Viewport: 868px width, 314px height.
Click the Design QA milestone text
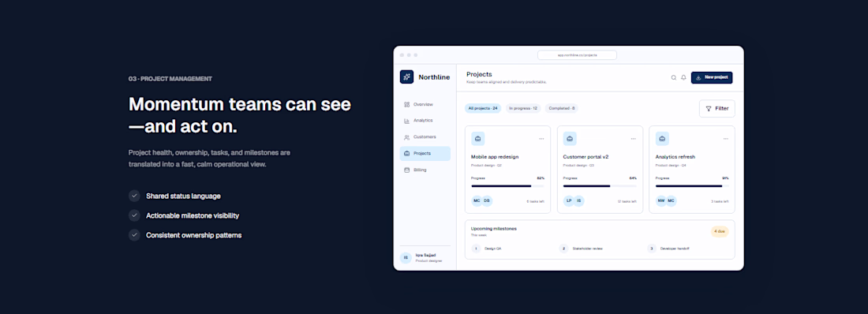click(492, 249)
